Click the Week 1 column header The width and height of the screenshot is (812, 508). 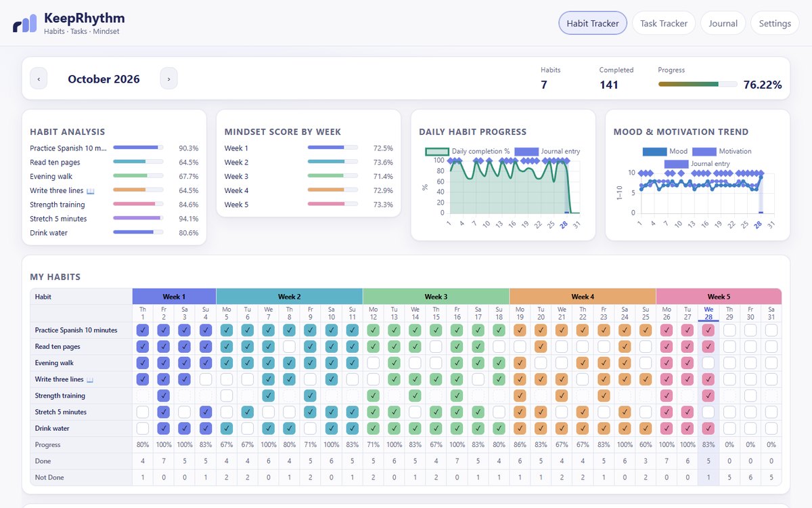tap(174, 297)
